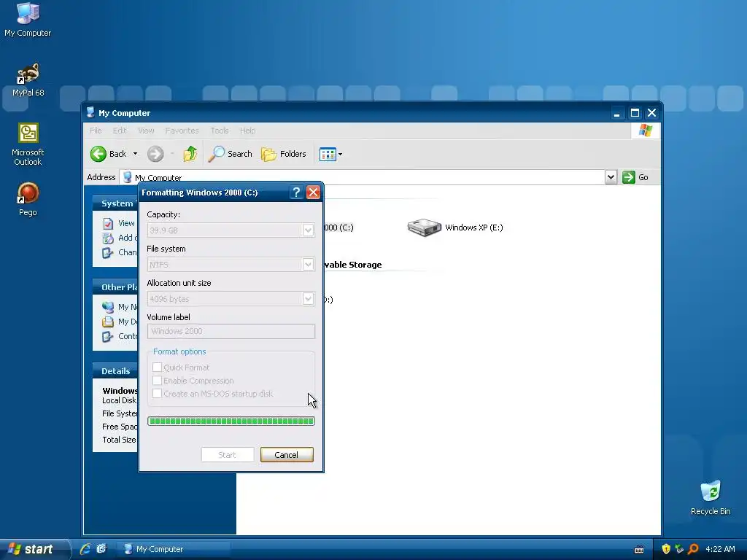Select the Windows XP (E:) drive icon
Viewport: 747px width, 560px height.
pos(424,227)
